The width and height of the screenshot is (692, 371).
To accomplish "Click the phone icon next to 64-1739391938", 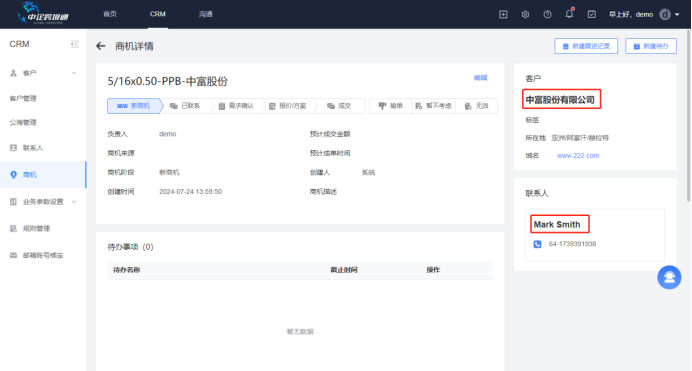I will 537,244.
